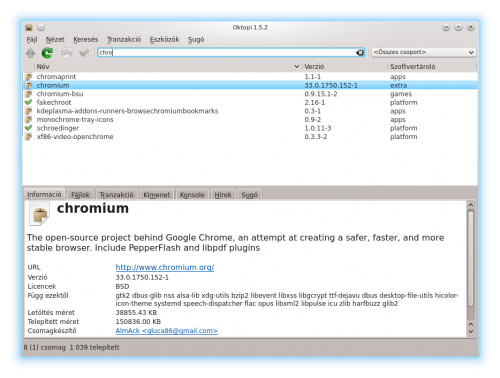Click the installed checkmark beside fakechroot
This screenshot has width=500, height=378.
coord(29,102)
